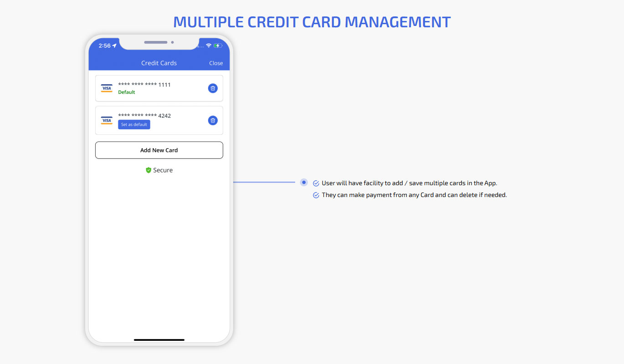Tap the Wi-Fi status icon
The image size is (624, 364).
[209, 45]
